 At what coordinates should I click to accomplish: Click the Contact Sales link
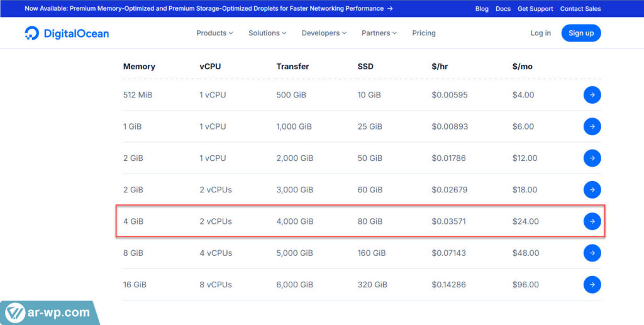click(580, 9)
